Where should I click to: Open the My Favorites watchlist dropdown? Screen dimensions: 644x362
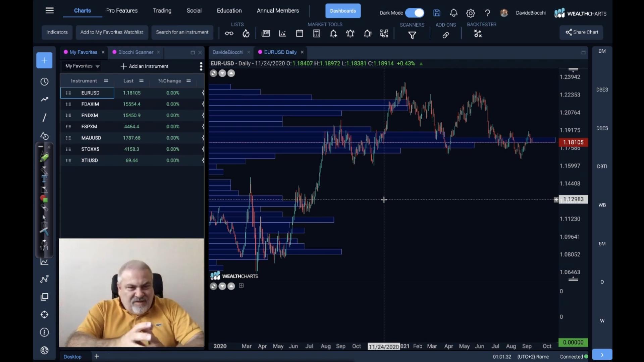(x=83, y=66)
